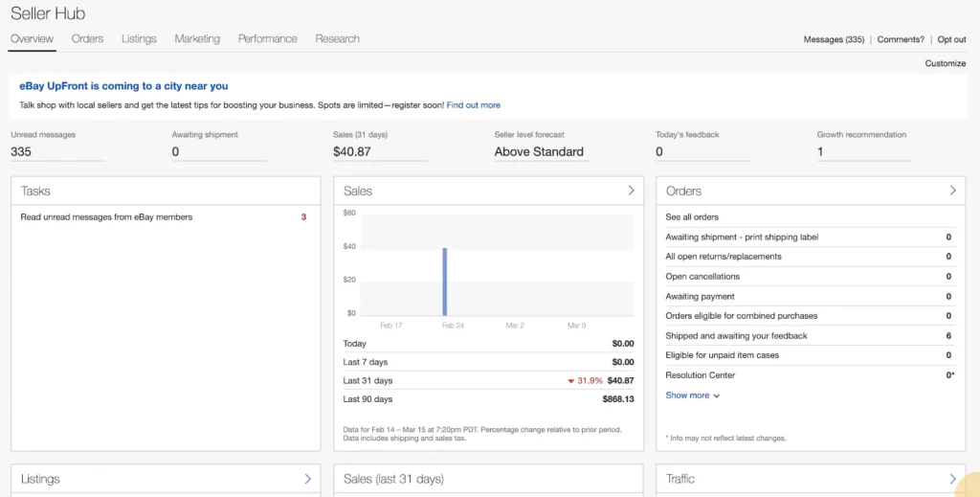980x497 pixels.
Task: Click the Above Standard seller level forecast
Action: (539, 152)
